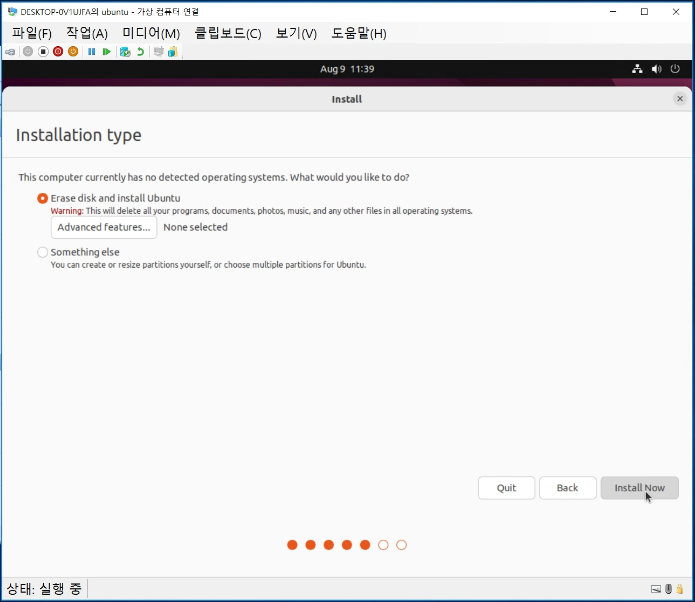Viewport: 695px width, 602px height.
Task: Click the yellow lock icon in status bar
Action: click(680, 589)
